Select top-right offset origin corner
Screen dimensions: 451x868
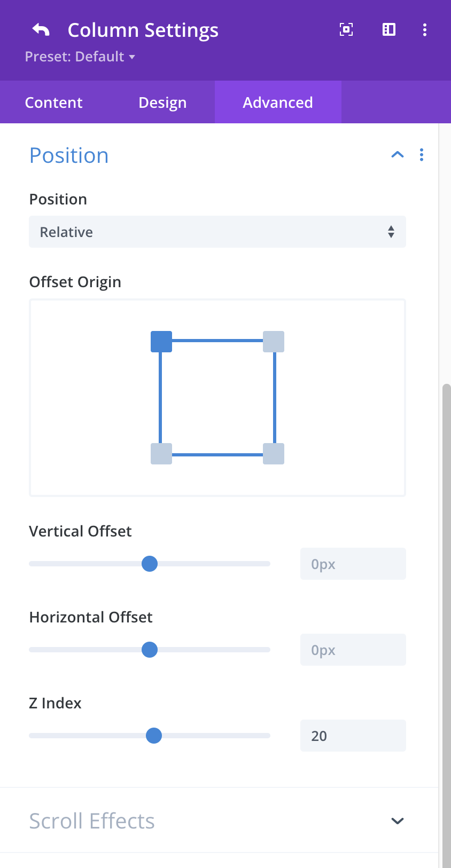coord(274,342)
